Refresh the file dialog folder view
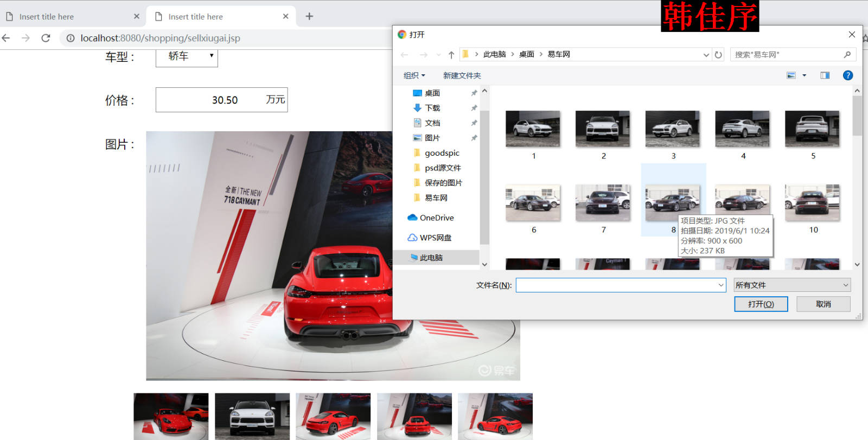This screenshot has width=868, height=440. [718, 55]
